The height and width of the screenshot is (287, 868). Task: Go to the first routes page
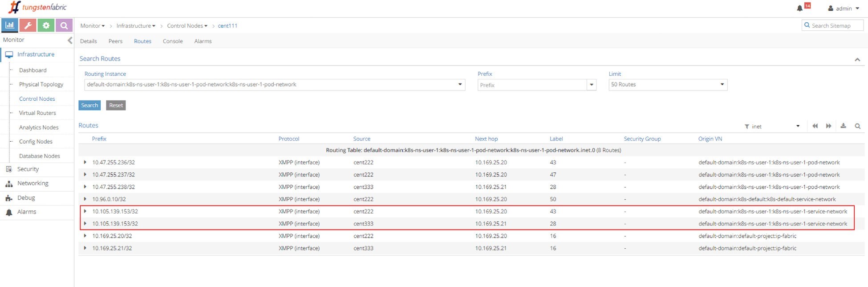pyautogui.click(x=815, y=126)
